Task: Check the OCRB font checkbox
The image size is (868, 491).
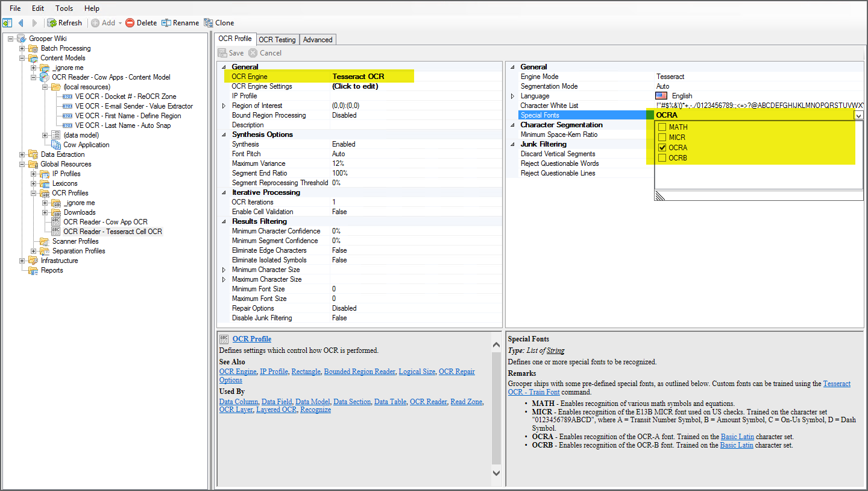Action: (662, 158)
